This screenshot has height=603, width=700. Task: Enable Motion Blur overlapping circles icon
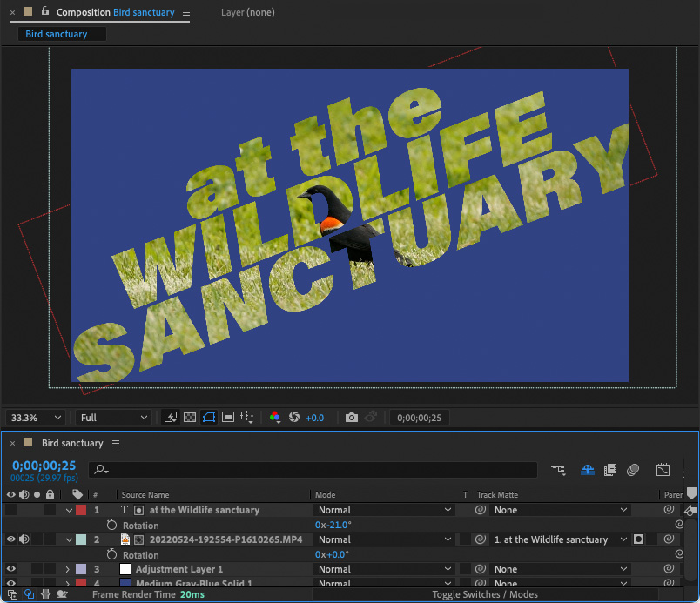pos(633,470)
